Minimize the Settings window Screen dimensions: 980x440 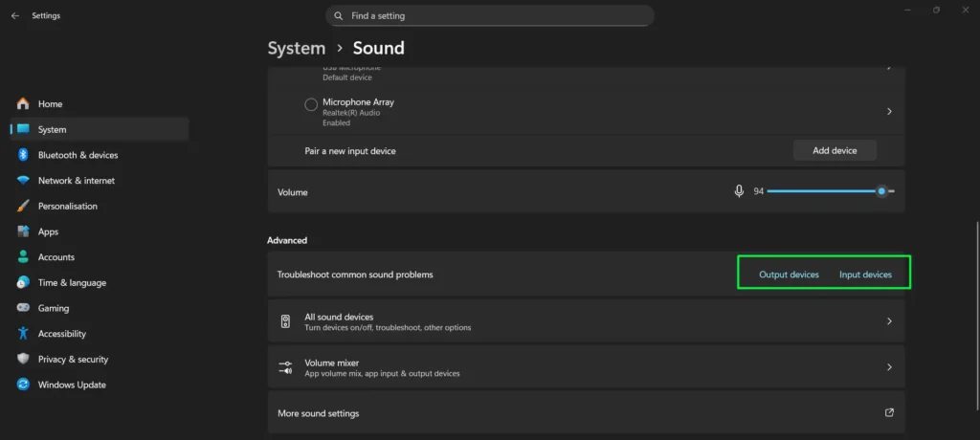coord(907,10)
